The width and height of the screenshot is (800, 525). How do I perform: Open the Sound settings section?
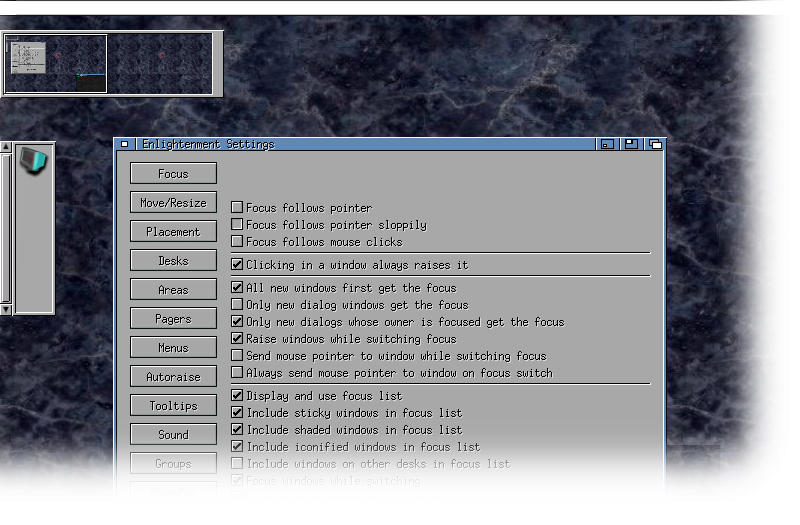pos(173,435)
